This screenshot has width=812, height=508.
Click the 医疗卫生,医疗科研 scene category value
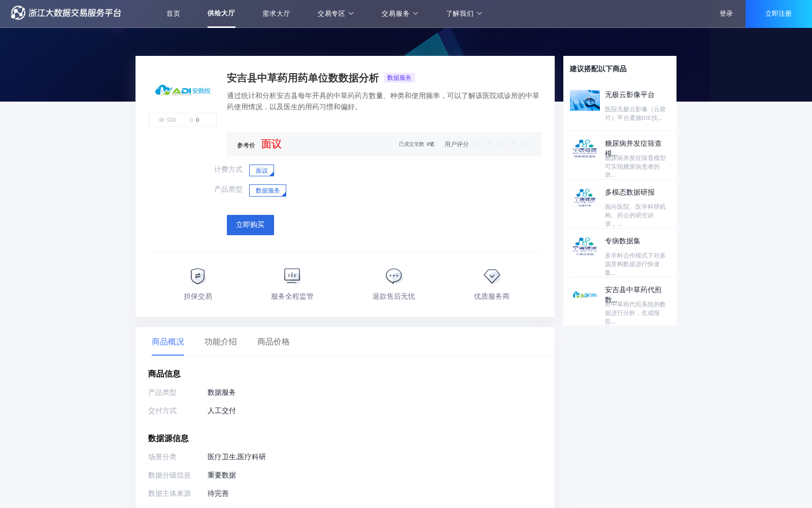pos(236,457)
